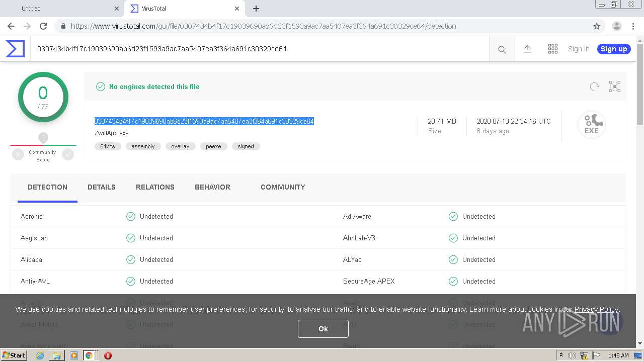Screen dimensions: 644x362
Task: Click the site padlock icon
Action: pyautogui.click(x=63, y=26)
